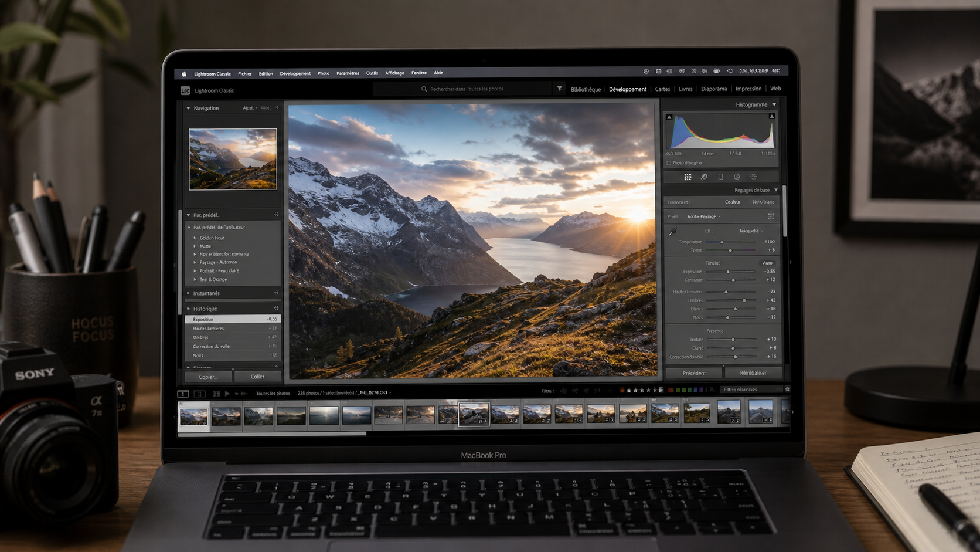
Task: Show the main window single-monitor icon
Action: (183, 394)
